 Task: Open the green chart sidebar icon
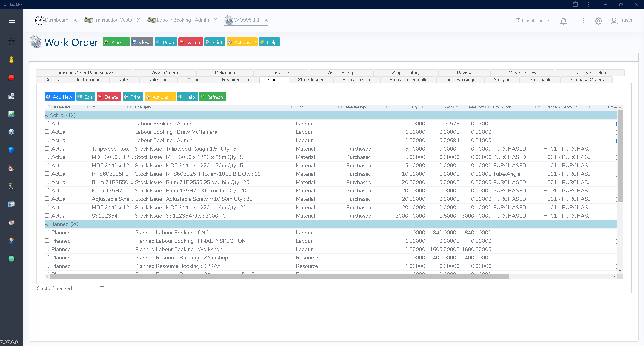tap(11, 114)
